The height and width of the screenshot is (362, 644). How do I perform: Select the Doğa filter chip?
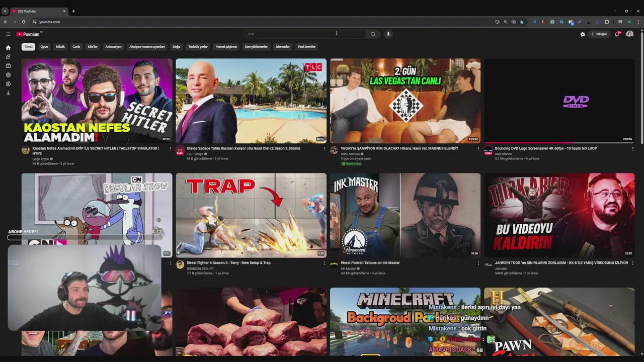tap(176, 47)
